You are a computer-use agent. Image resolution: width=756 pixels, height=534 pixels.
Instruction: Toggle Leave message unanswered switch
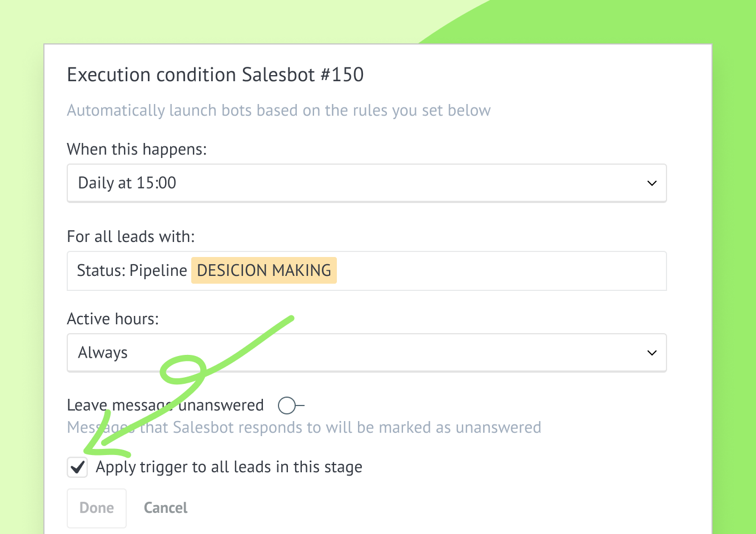click(x=291, y=406)
